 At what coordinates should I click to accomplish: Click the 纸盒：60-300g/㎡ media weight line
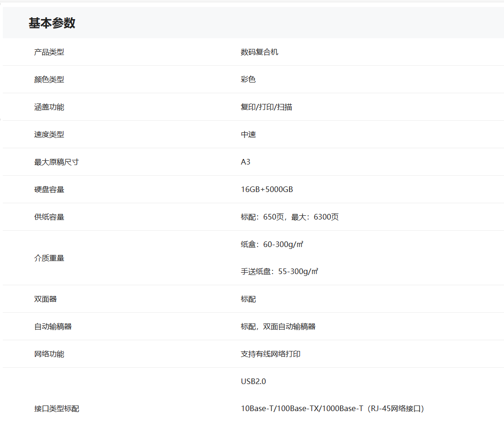click(x=272, y=245)
